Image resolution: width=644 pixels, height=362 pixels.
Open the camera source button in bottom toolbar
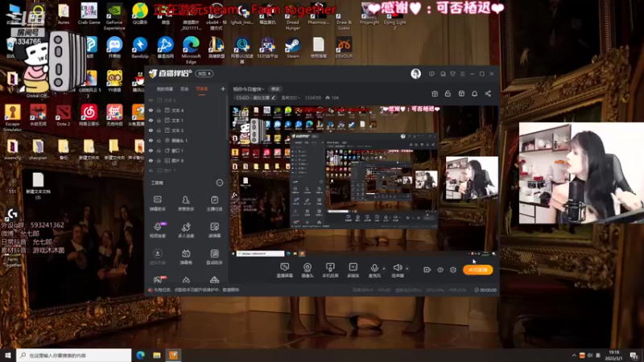(x=308, y=270)
